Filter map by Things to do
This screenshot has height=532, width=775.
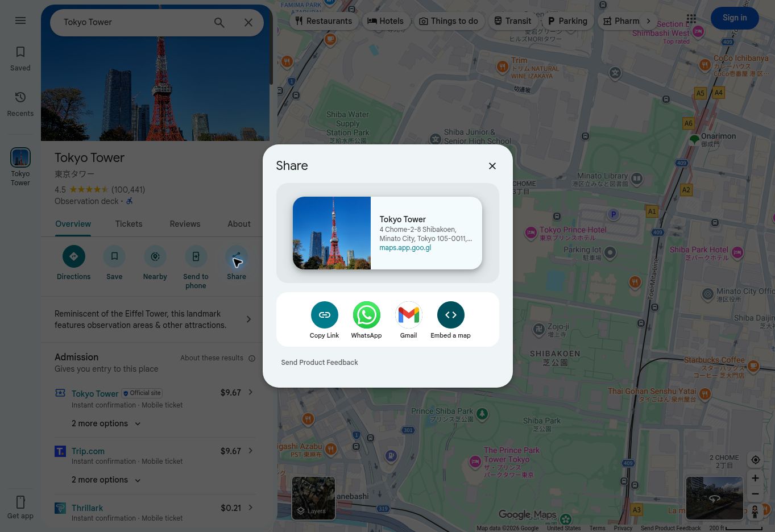449,21
